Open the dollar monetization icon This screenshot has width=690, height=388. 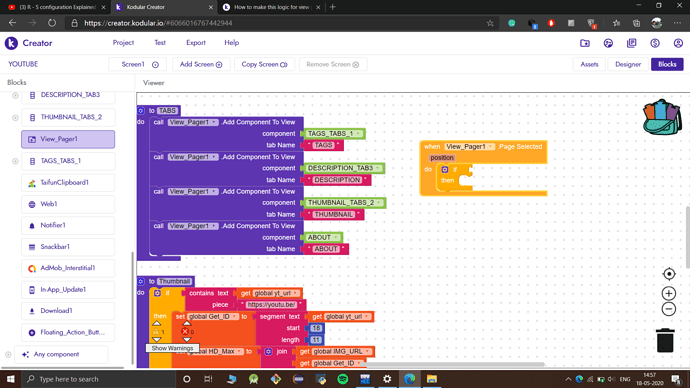[x=655, y=43]
